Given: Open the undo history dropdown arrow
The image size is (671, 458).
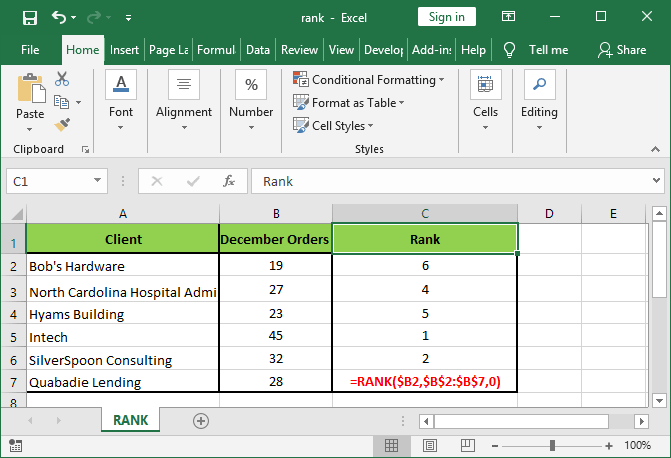Looking at the screenshot, I should coord(74,18).
